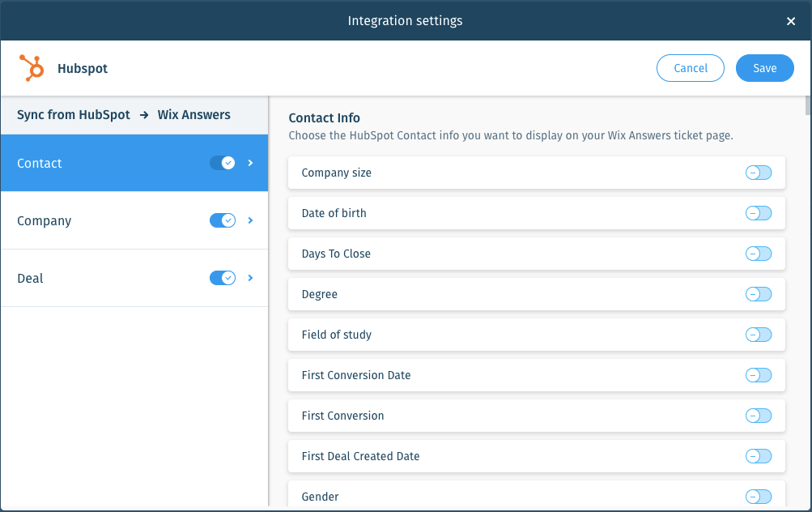This screenshot has height=512, width=812.
Task: Open the Contact sync section
Action: 134,163
